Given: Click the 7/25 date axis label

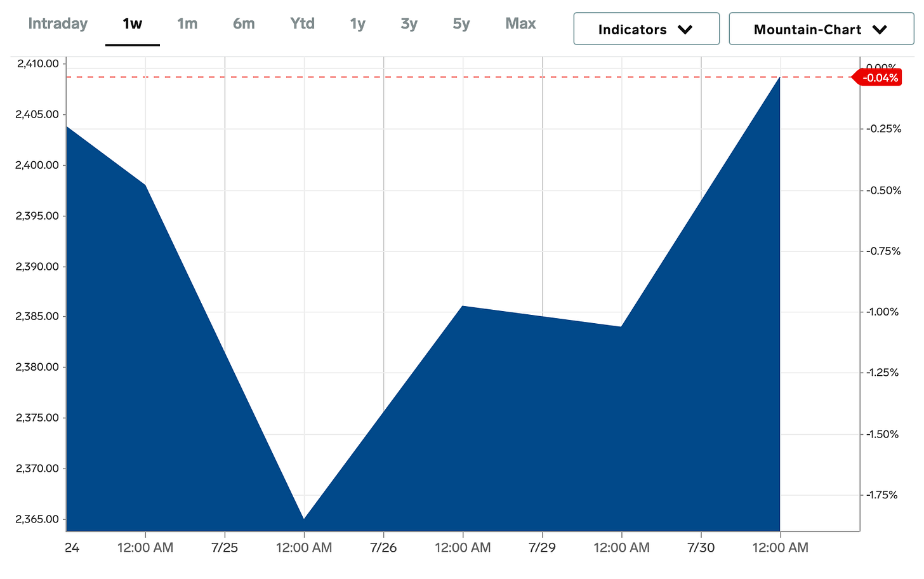Looking at the screenshot, I should (x=225, y=548).
